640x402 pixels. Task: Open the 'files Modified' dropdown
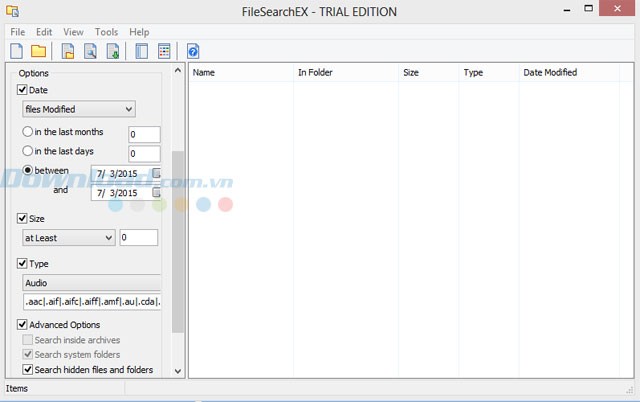[79, 109]
